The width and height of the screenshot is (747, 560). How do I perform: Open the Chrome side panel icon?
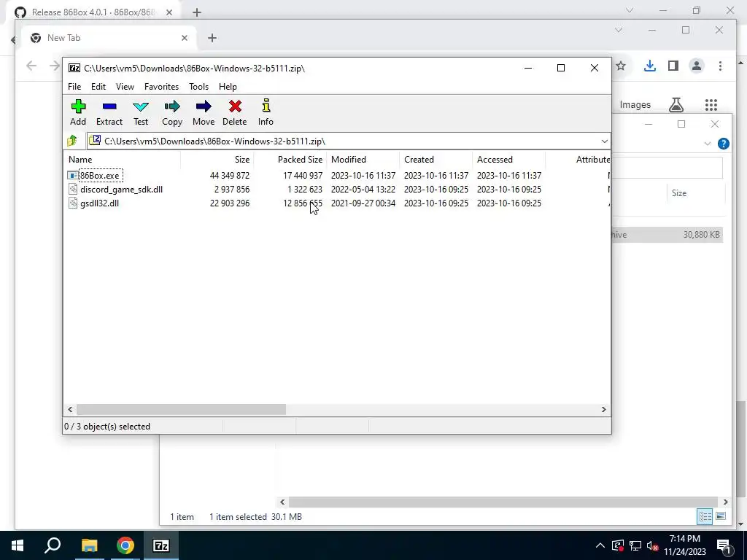pos(673,66)
